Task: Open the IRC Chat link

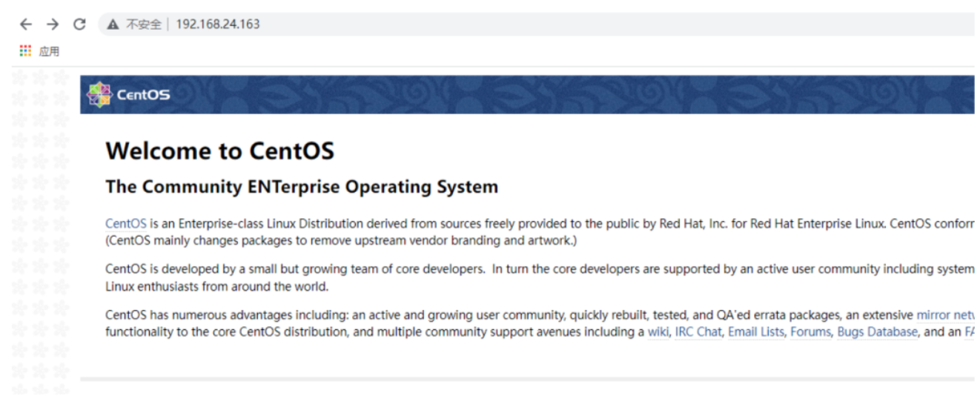Action: pyautogui.click(x=698, y=332)
